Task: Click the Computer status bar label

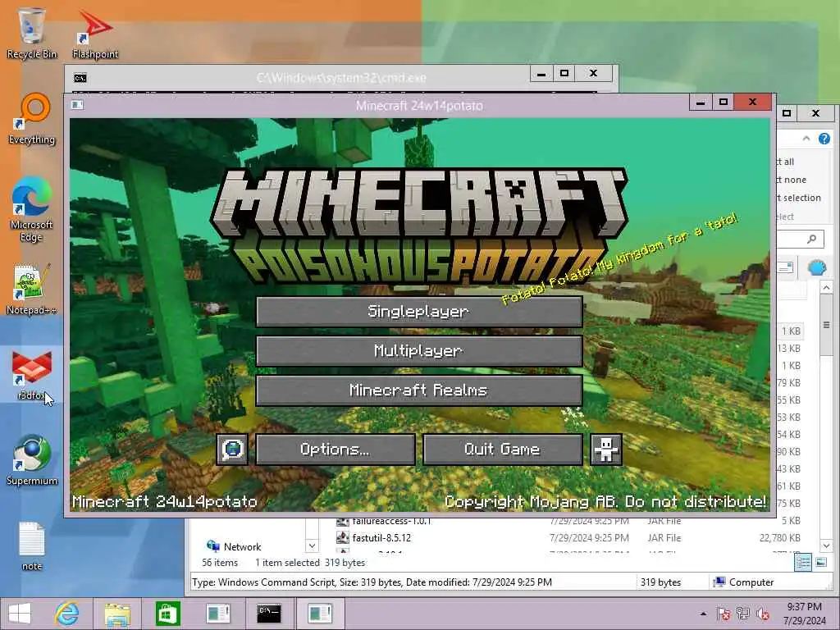Action: point(743,582)
